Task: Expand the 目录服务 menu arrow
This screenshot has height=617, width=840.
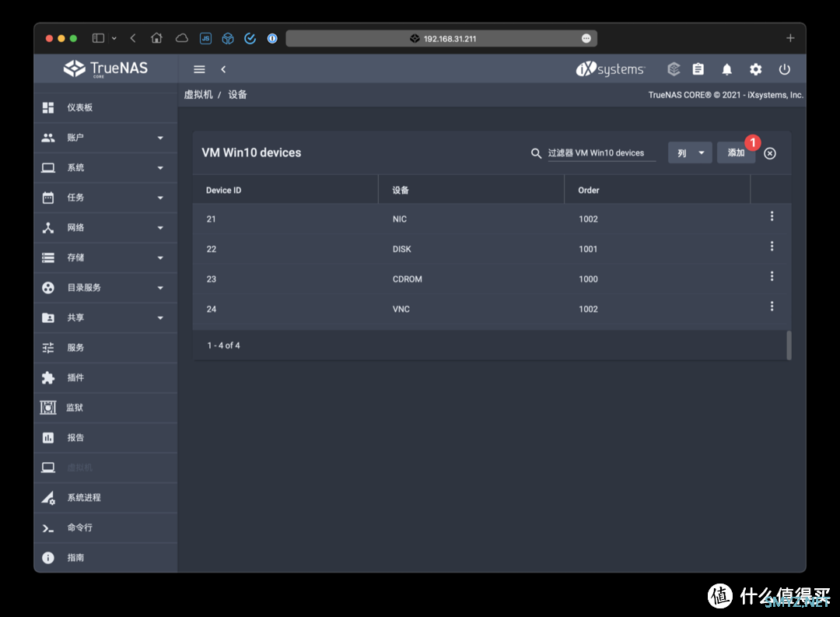Action: click(x=160, y=289)
